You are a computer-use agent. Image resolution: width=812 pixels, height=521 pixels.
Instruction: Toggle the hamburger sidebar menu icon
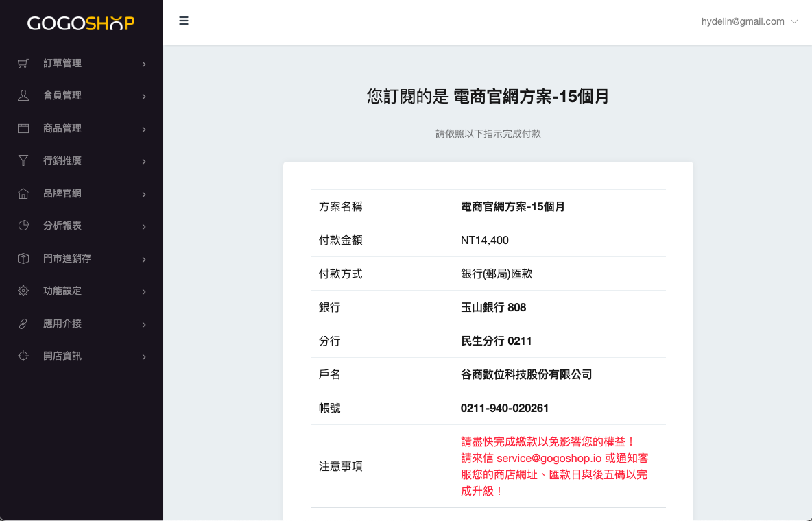(183, 21)
